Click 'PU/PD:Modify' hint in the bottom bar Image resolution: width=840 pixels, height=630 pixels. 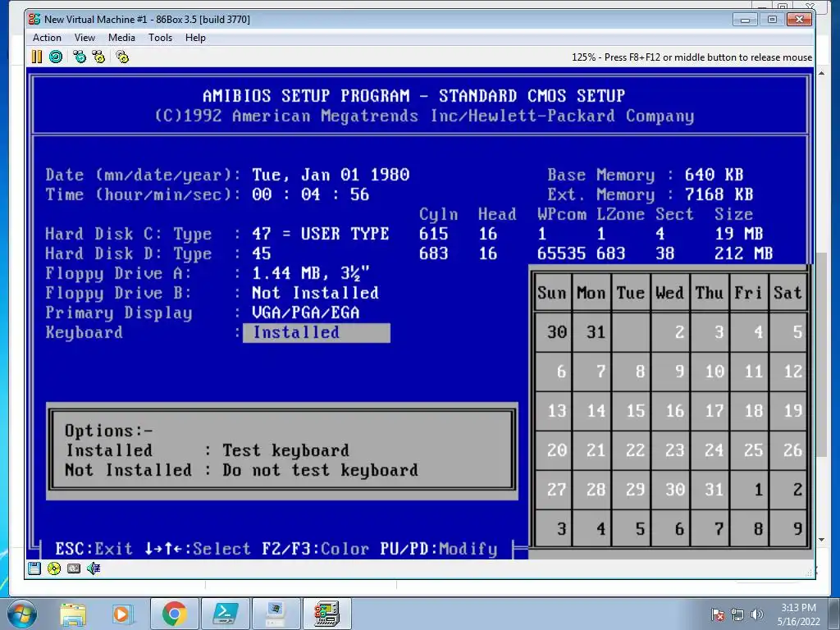click(439, 549)
